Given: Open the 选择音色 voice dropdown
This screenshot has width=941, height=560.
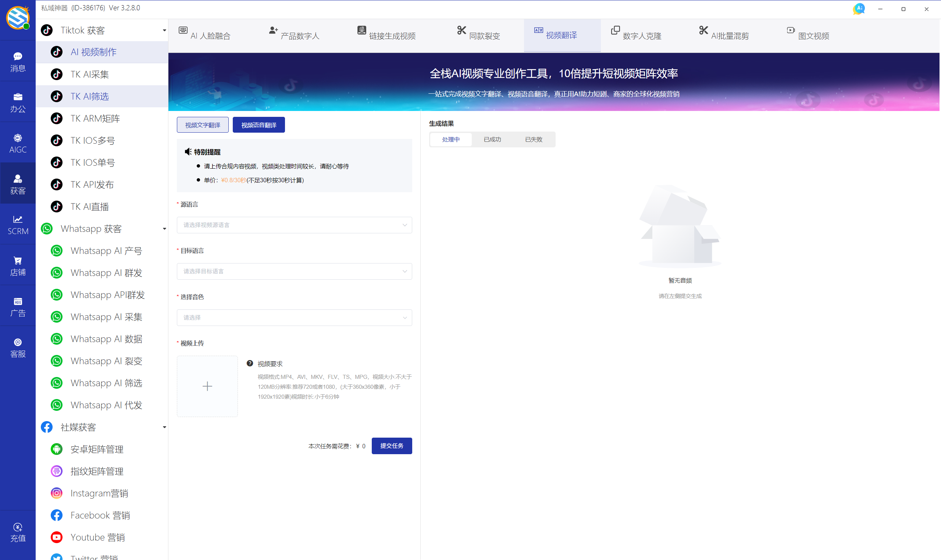Looking at the screenshot, I should [x=294, y=317].
